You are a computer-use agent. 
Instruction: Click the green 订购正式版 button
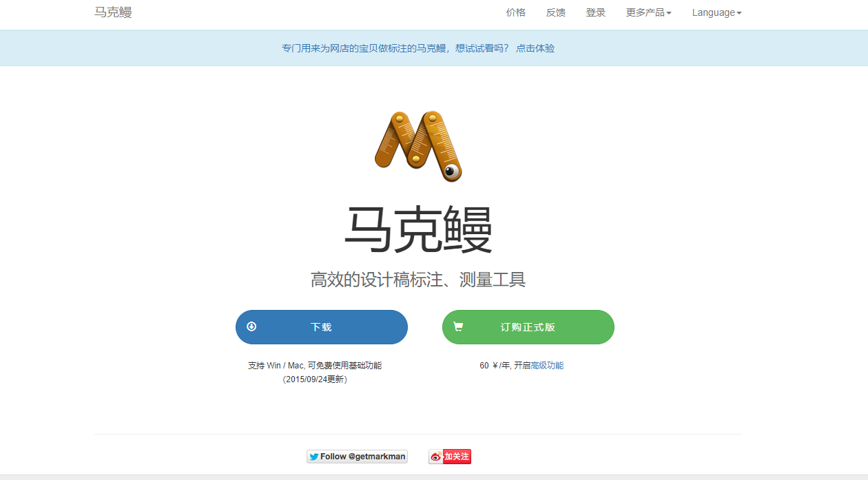click(528, 327)
